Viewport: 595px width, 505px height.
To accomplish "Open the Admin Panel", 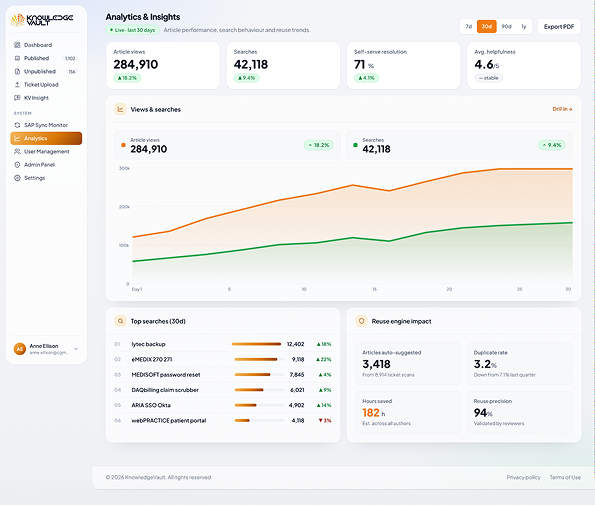I will coord(46,165).
